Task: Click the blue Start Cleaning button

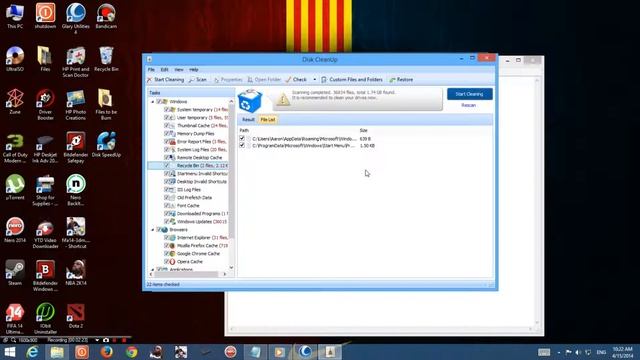Action: [469, 94]
